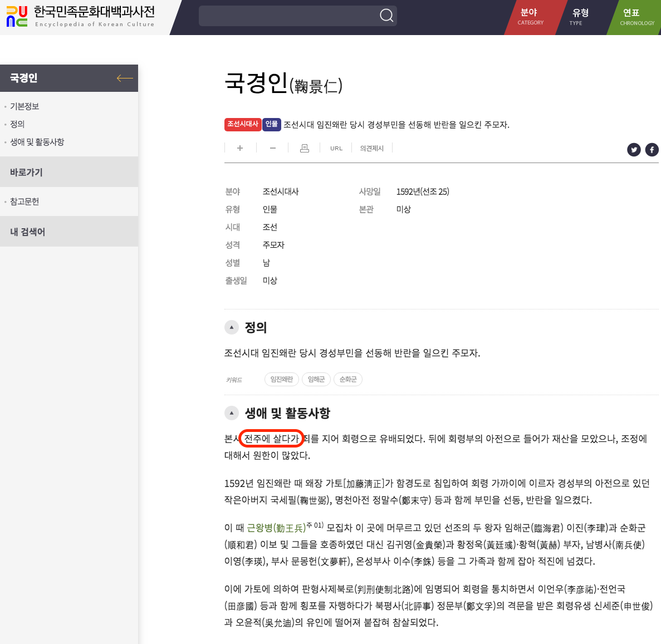
Task: Open footnote 주 01) superscript
Action: (x=315, y=525)
